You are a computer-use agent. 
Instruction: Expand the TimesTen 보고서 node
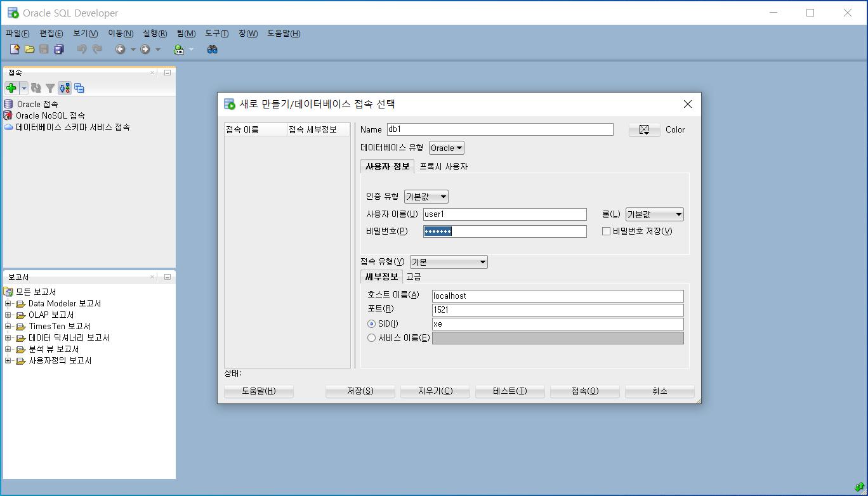click(8, 327)
